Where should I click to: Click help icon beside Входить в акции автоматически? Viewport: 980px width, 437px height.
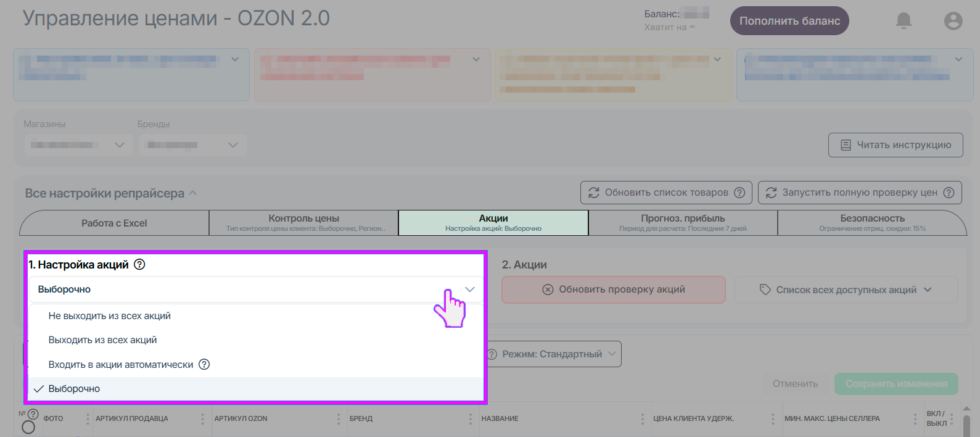pyautogui.click(x=204, y=364)
